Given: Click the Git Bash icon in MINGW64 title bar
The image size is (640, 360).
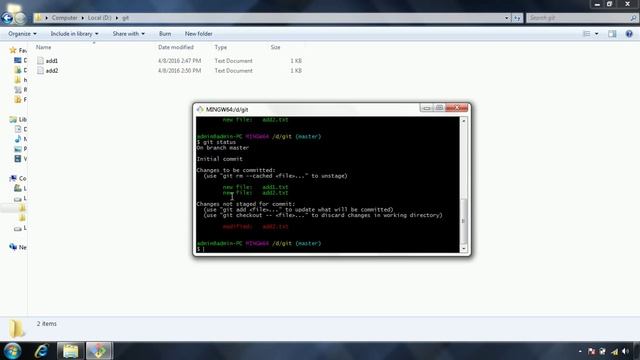Looking at the screenshot, I should 200,109.
